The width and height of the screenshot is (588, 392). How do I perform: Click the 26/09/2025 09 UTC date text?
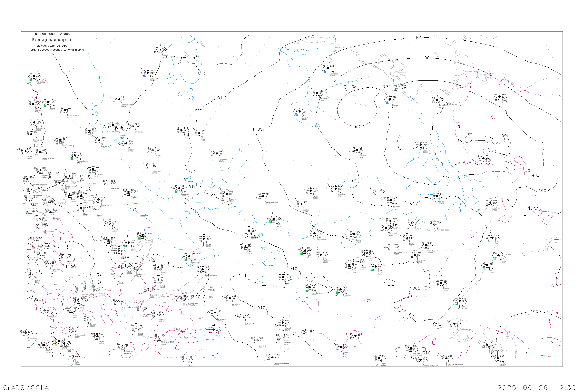tap(52, 46)
